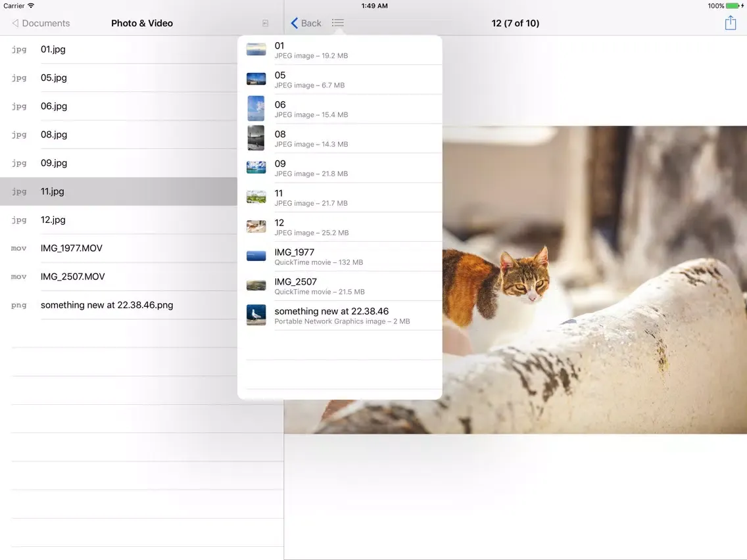Image resolution: width=747 pixels, height=560 pixels.
Task: Tap the mov badge beside IMG_2507.MOV
Action: click(18, 276)
